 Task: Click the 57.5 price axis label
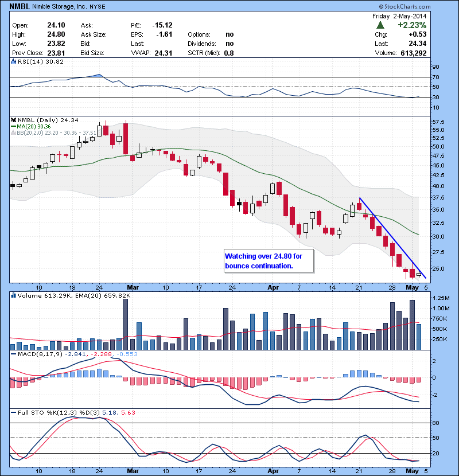point(438,122)
